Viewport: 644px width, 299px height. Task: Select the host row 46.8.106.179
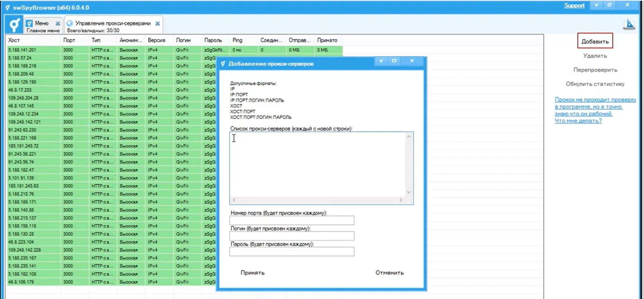(x=112, y=282)
